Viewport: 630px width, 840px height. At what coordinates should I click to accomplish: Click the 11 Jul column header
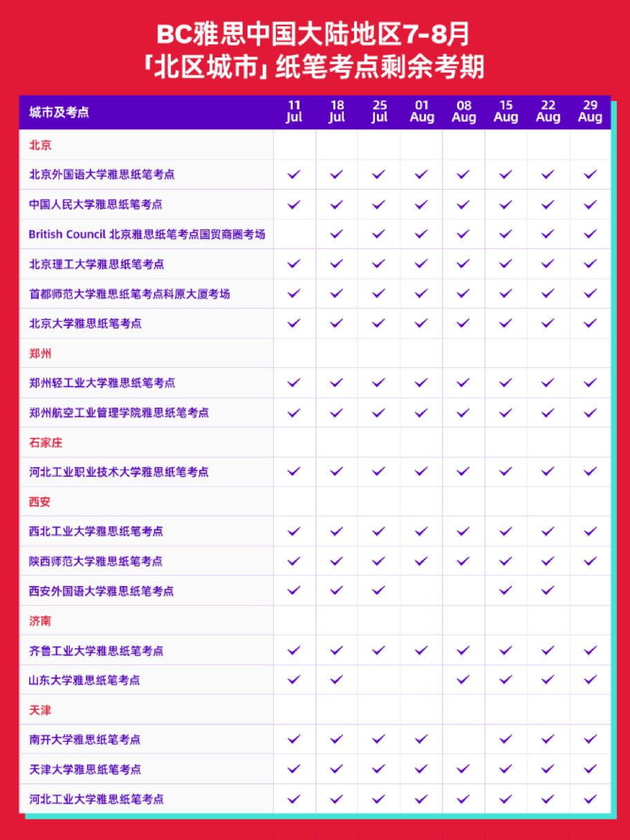coord(295,111)
